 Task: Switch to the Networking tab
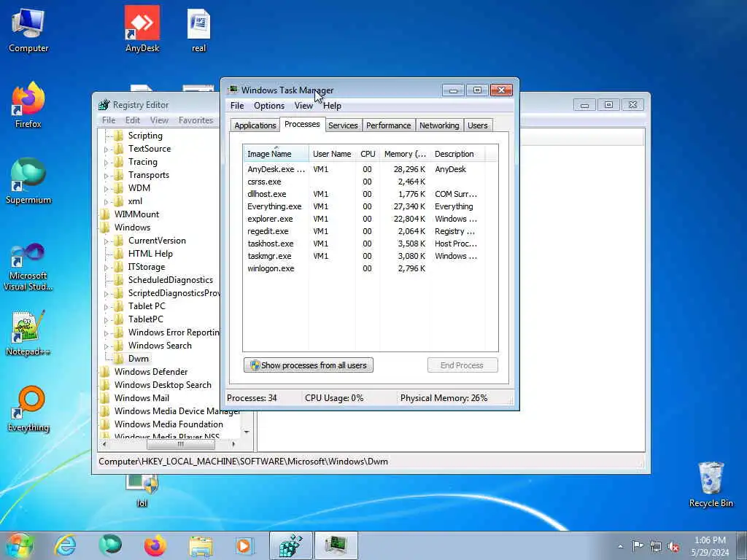[439, 125]
